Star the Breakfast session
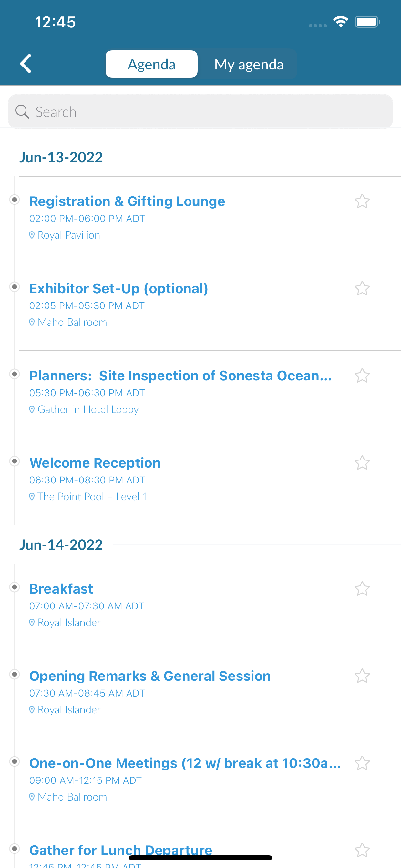401x868 pixels. point(362,589)
